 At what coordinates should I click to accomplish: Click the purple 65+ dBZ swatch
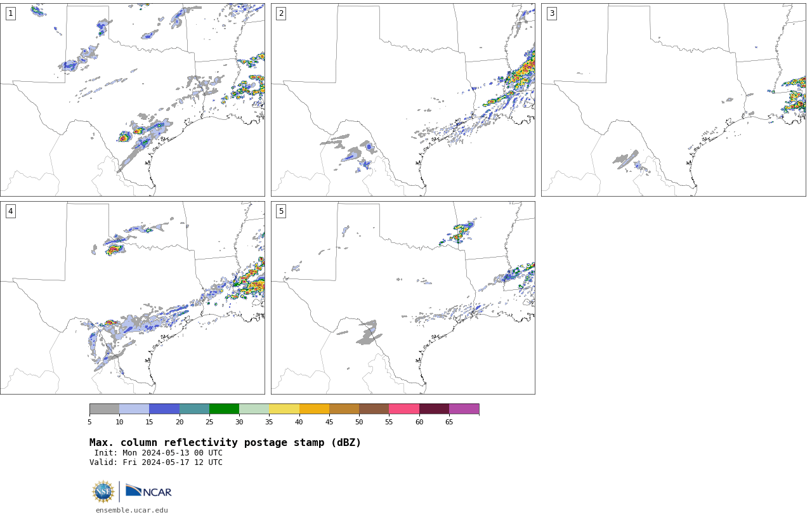click(464, 409)
